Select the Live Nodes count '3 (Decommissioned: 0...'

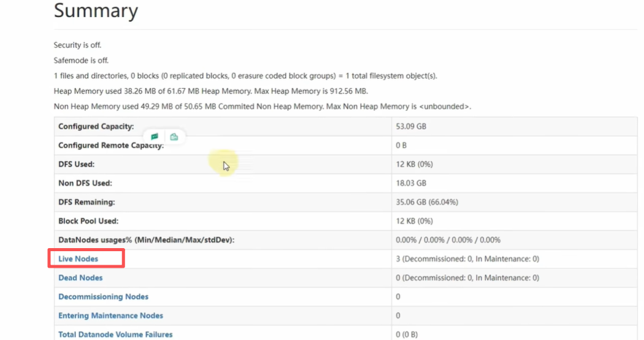[x=467, y=259]
